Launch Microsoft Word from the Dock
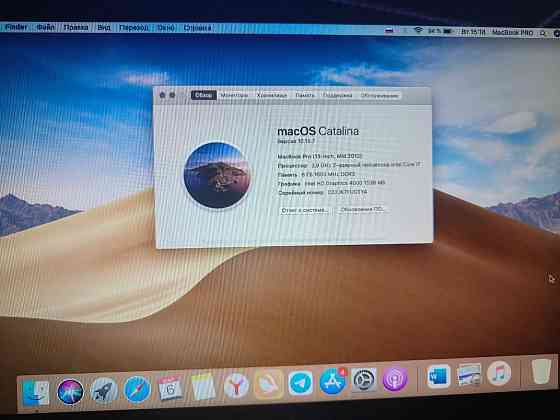560x420 pixels. (439, 376)
